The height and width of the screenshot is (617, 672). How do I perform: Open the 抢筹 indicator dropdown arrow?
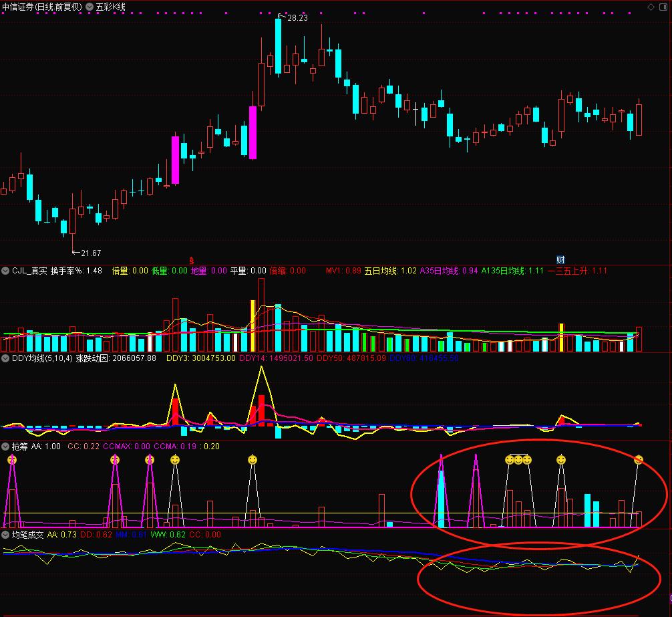tap(5, 447)
